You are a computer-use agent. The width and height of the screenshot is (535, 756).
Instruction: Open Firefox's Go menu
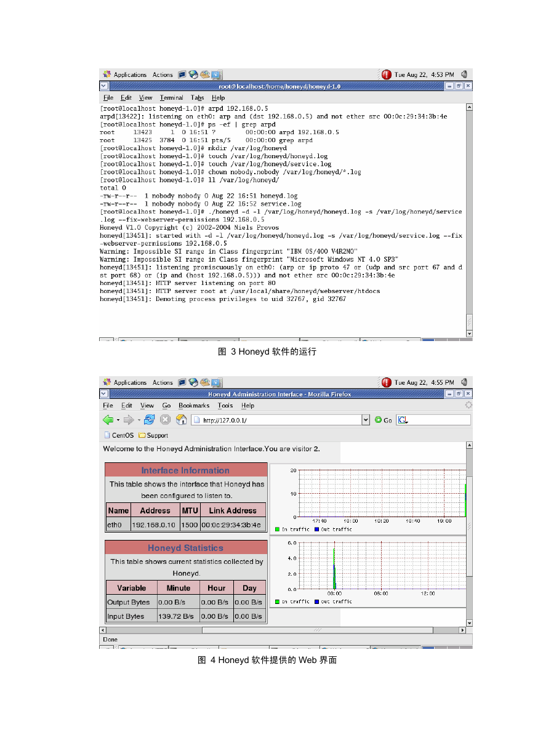[166, 406]
